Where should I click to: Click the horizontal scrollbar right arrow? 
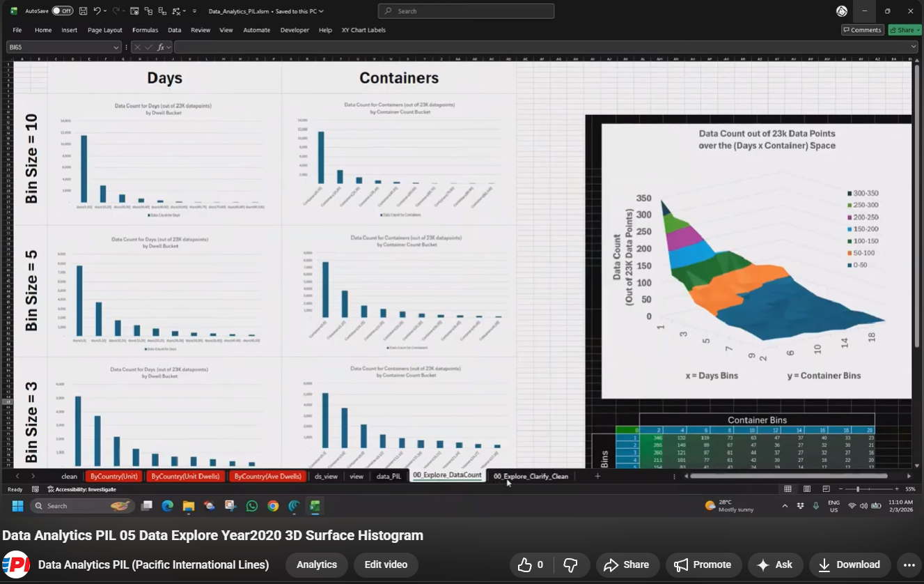(909, 476)
